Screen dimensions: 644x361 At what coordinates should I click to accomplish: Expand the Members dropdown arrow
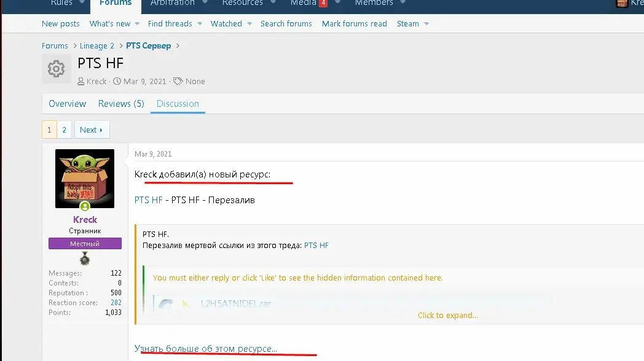[x=403, y=2]
